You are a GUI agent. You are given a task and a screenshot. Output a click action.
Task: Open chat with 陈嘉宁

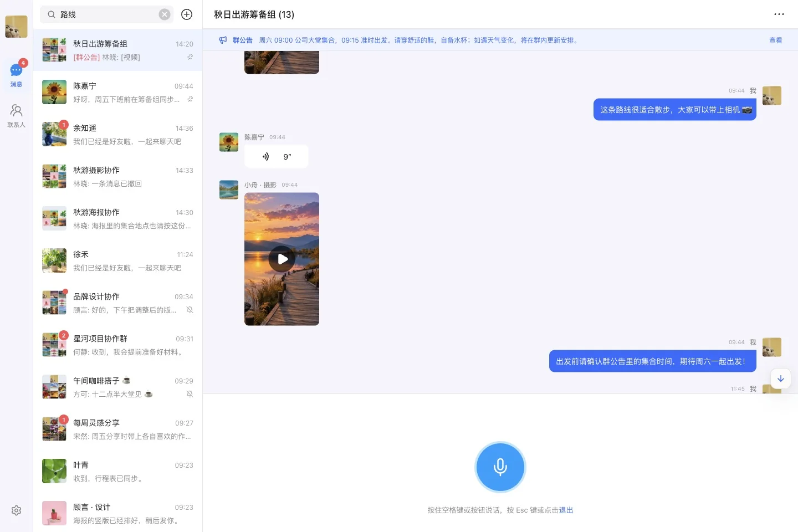(117, 92)
